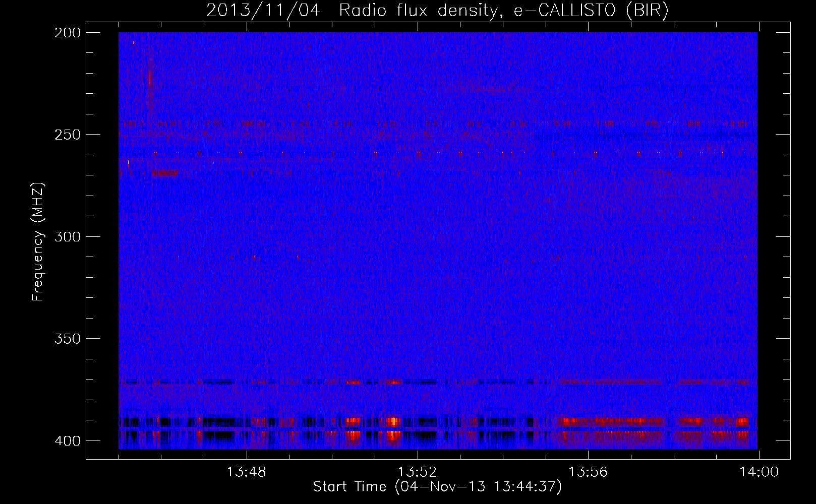The width and height of the screenshot is (816, 504).
Task: Select the 'Frequency (MHZ)' axis label
Action: (x=38, y=242)
